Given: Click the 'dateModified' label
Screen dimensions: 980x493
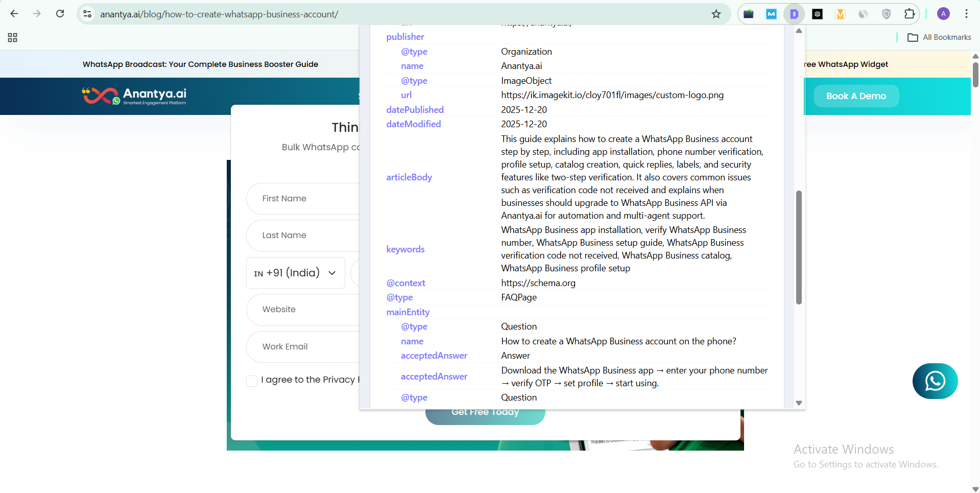Looking at the screenshot, I should tap(413, 124).
